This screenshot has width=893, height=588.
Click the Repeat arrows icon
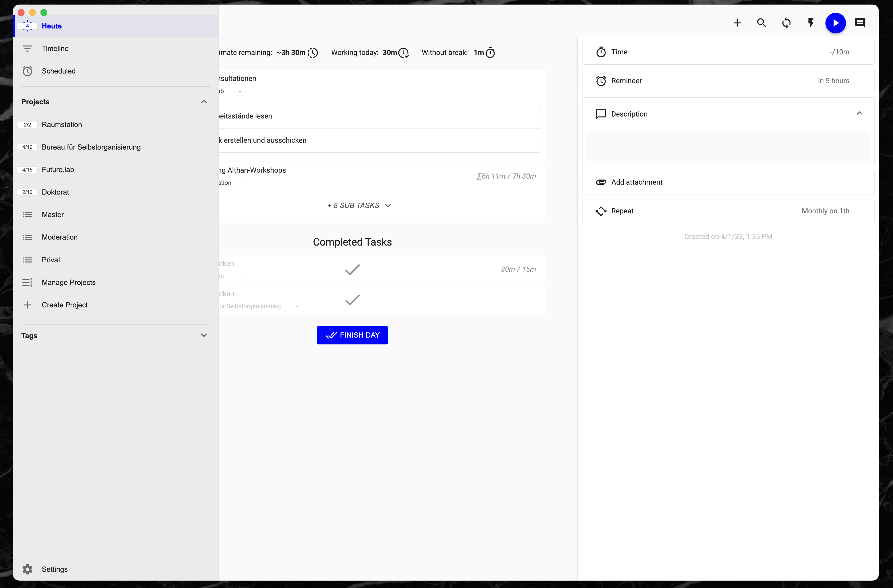[601, 211]
